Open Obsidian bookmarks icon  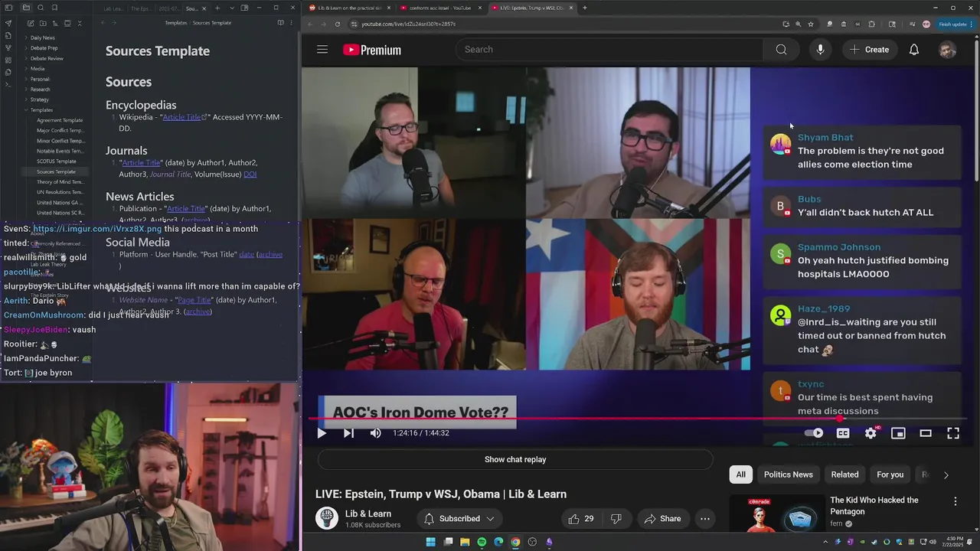pyautogui.click(x=54, y=8)
